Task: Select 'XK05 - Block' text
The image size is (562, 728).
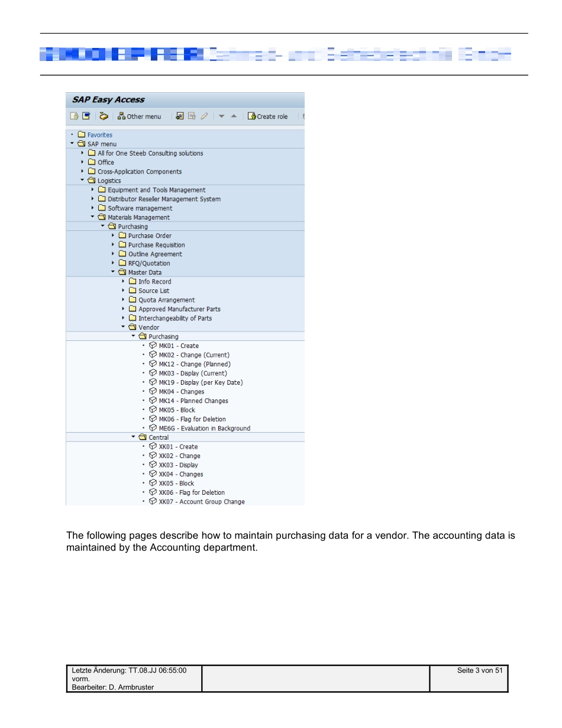Action: (176, 483)
